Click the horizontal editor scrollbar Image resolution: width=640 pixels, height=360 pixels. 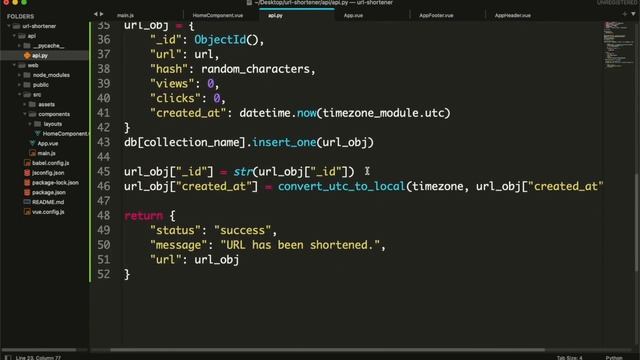327,350
